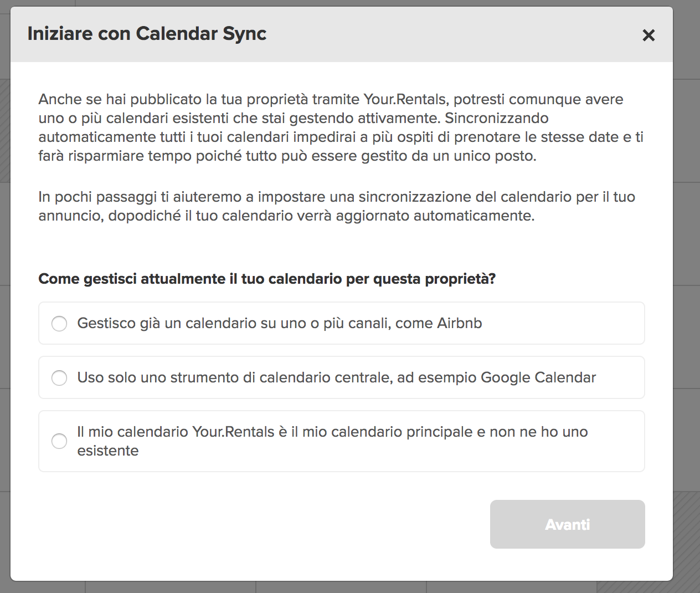Click the 'Uso solo uno strumento' option text
Image resolution: width=700 pixels, height=593 pixels.
click(x=336, y=377)
